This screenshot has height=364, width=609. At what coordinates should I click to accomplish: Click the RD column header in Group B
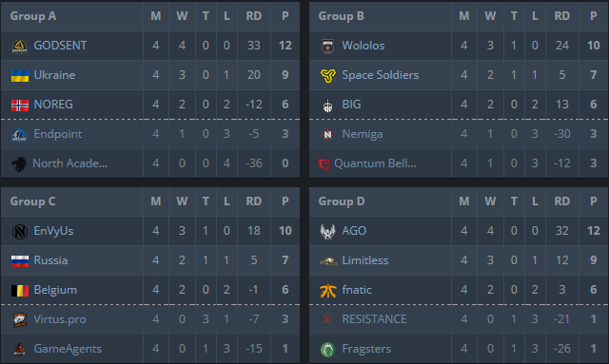coord(562,16)
